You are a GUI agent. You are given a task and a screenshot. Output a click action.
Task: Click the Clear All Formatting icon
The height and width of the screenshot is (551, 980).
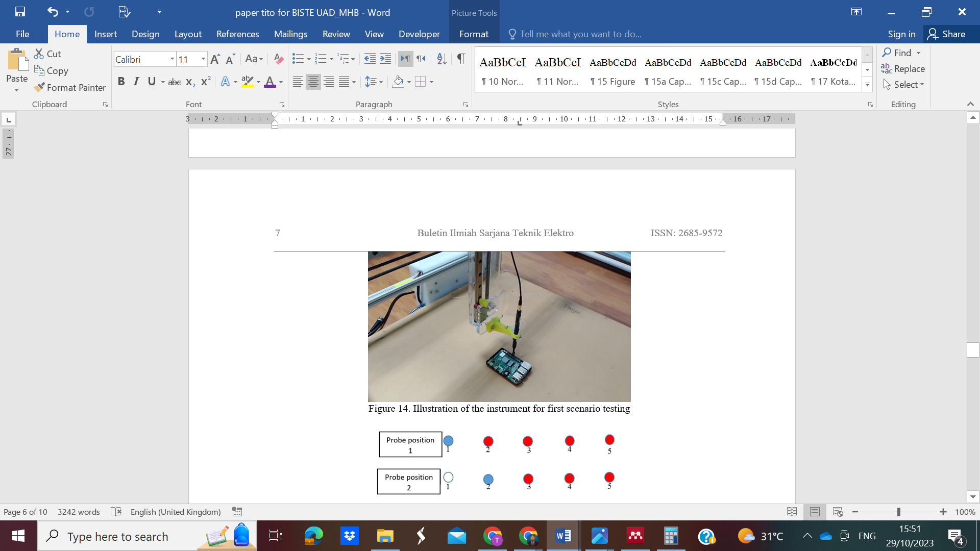point(278,59)
